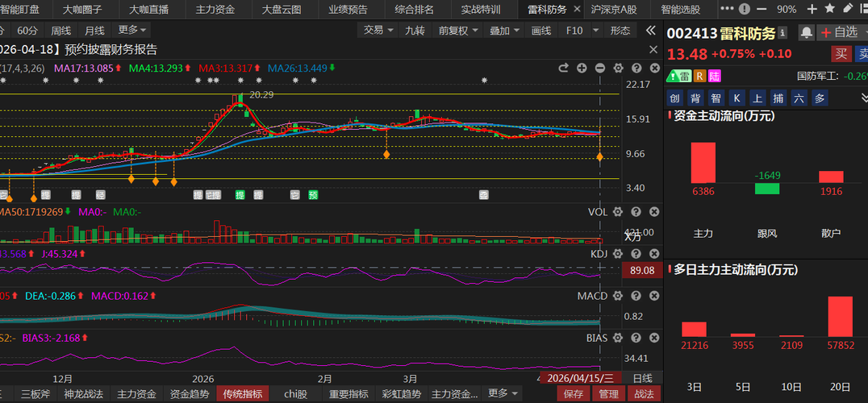Click the red 买 buy button
This screenshot has width=868, height=403.
pyautogui.click(x=841, y=54)
